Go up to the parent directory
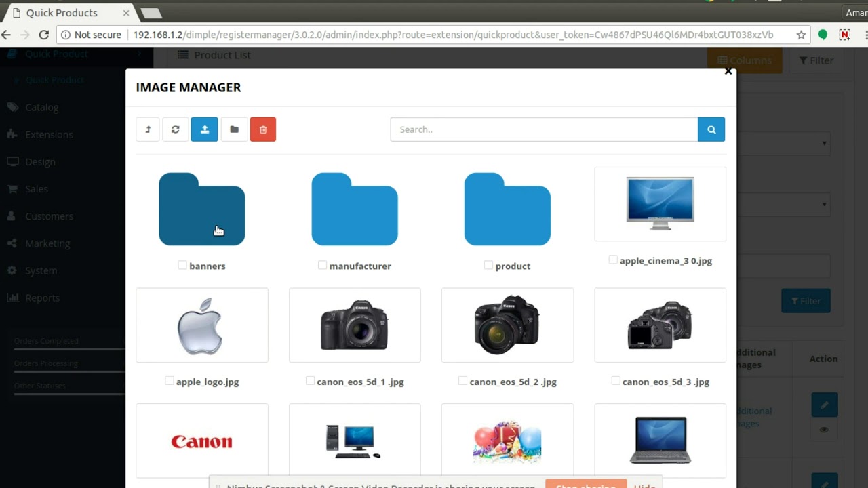Image resolution: width=868 pixels, height=488 pixels. coord(147,129)
